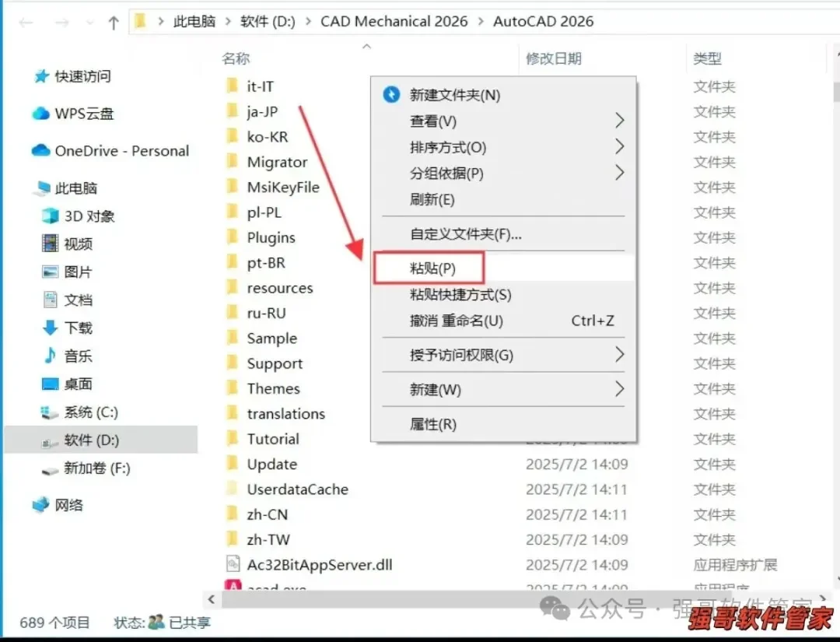840x642 pixels.
Task: Click the 图片 picture icon
Action: pyautogui.click(x=51, y=272)
